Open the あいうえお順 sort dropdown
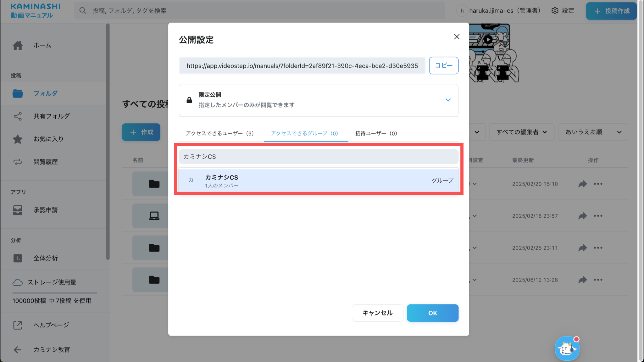This screenshot has width=644, height=362. pyautogui.click(x=593, y=132)
